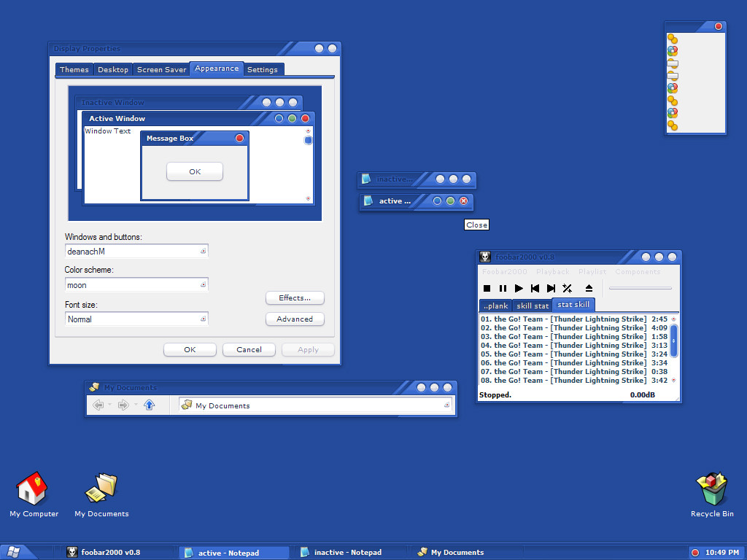
Task: Maximize the active Notepad with green button
Action: [450, 201]
